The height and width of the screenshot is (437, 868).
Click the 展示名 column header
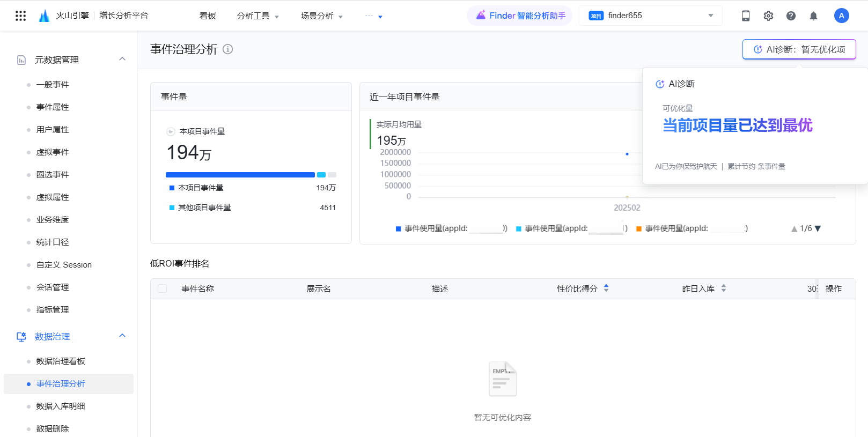coord(319,288)
